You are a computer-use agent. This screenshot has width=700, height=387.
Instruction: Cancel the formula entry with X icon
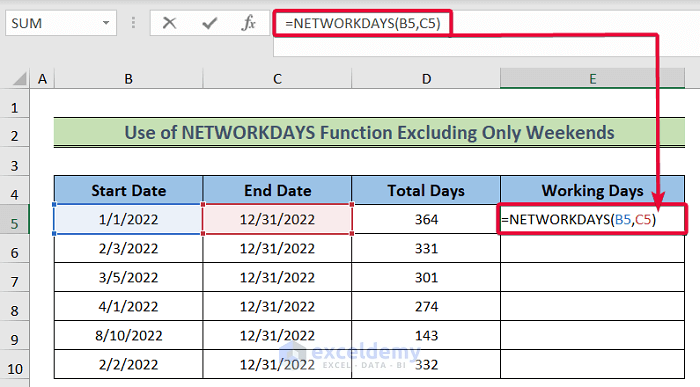pyautogui.click(x=169, y=23)
